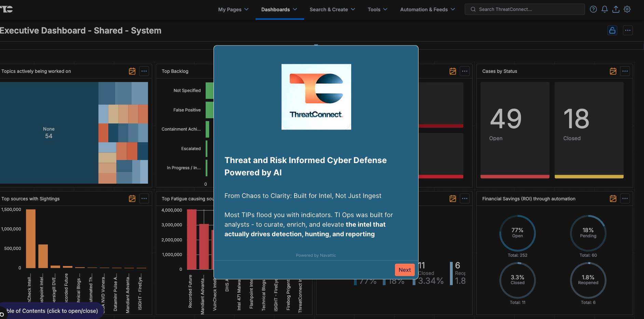This screenshot has height=319, width=644.
Task: Click the Executive Dashboard - Shared - System title
Action: tap(81, 30)
